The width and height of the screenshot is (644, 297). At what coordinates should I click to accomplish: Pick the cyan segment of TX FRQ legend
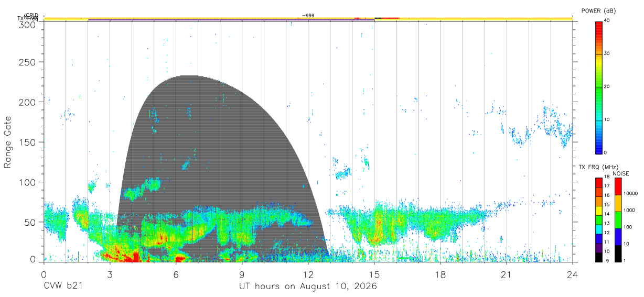tap(599, 228)
